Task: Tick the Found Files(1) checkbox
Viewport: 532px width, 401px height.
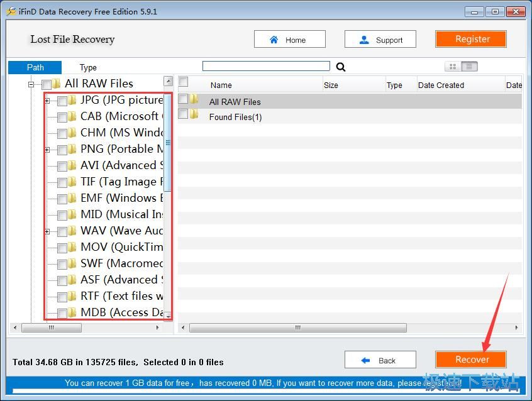Action: [x=183, y=114]
